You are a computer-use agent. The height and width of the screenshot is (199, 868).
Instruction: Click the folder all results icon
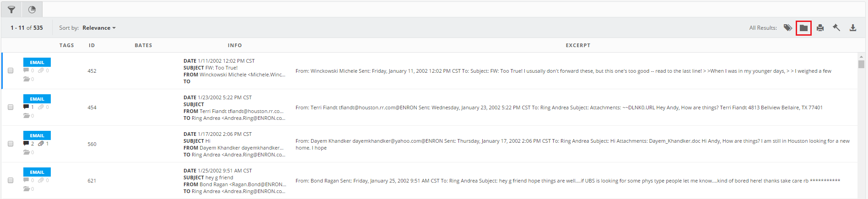803,28
